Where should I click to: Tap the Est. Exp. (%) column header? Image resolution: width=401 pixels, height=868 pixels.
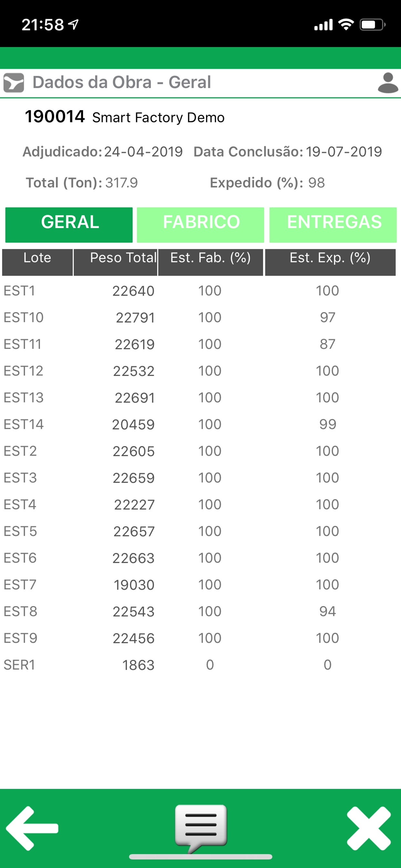pos(330,262)
